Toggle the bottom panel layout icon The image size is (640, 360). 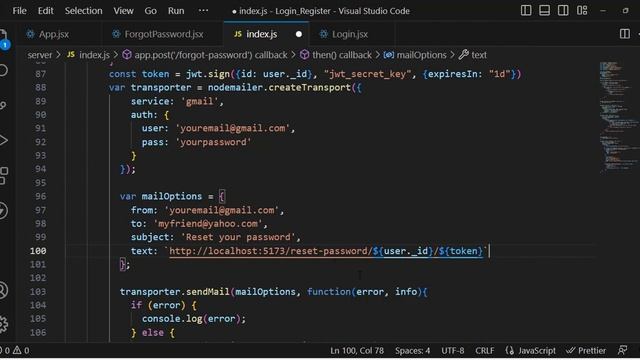point(544,11)
